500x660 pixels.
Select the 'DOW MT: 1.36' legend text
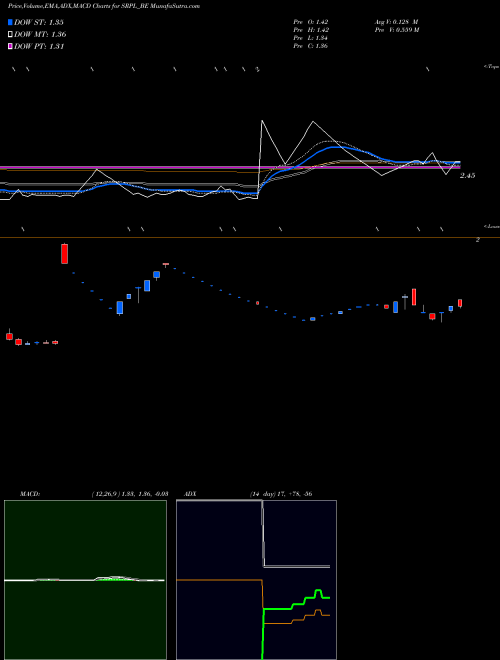40,35
